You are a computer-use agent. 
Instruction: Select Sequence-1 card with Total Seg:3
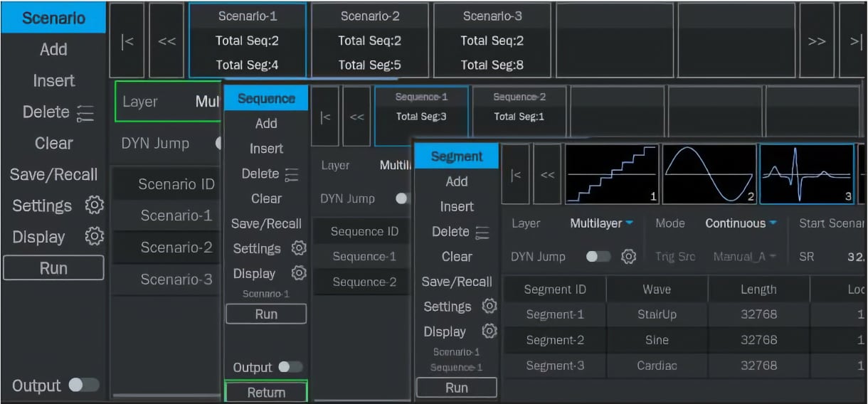pos(421,117)
